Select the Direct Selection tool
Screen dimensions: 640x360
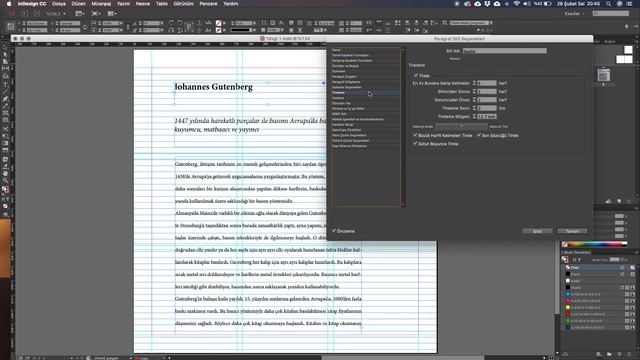5,55
